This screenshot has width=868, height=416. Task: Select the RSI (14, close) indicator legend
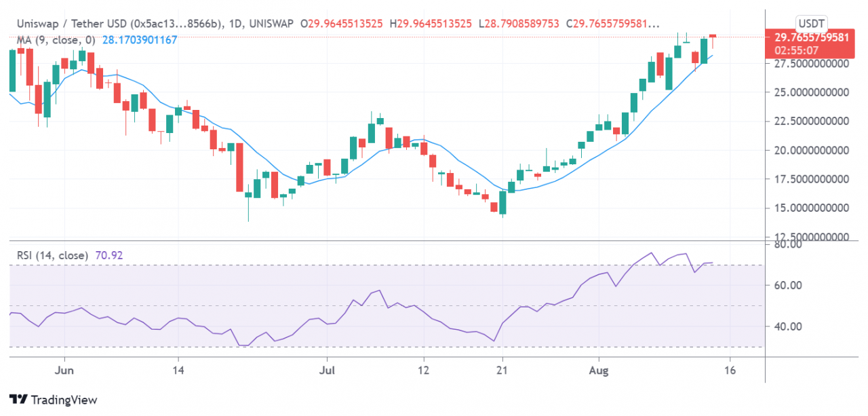(x=53, y=256)
